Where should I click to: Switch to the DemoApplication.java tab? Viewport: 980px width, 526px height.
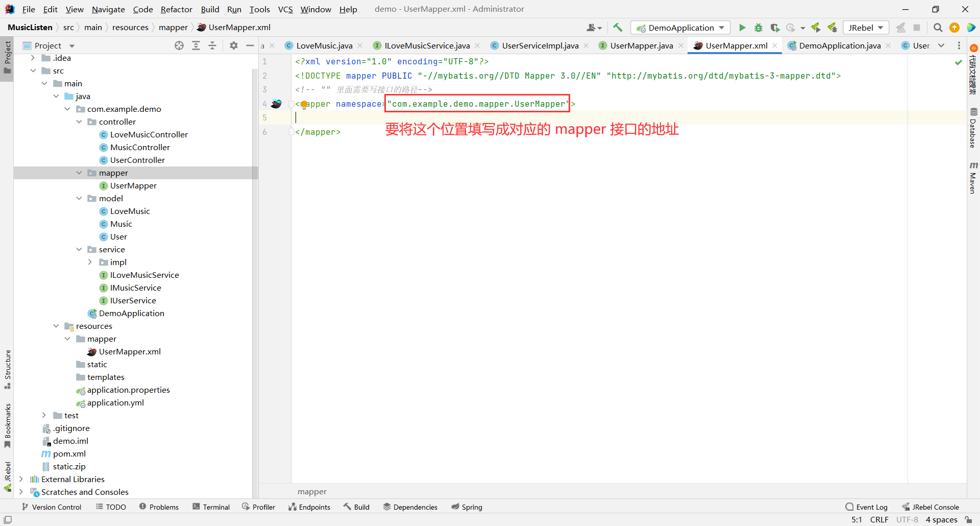pos(840,45)
